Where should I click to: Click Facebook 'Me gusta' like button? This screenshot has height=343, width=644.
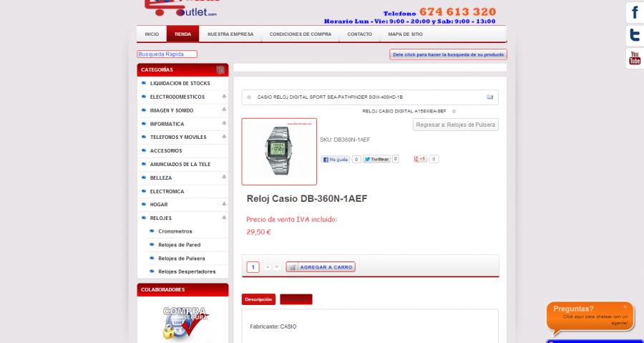pos(335,160)
